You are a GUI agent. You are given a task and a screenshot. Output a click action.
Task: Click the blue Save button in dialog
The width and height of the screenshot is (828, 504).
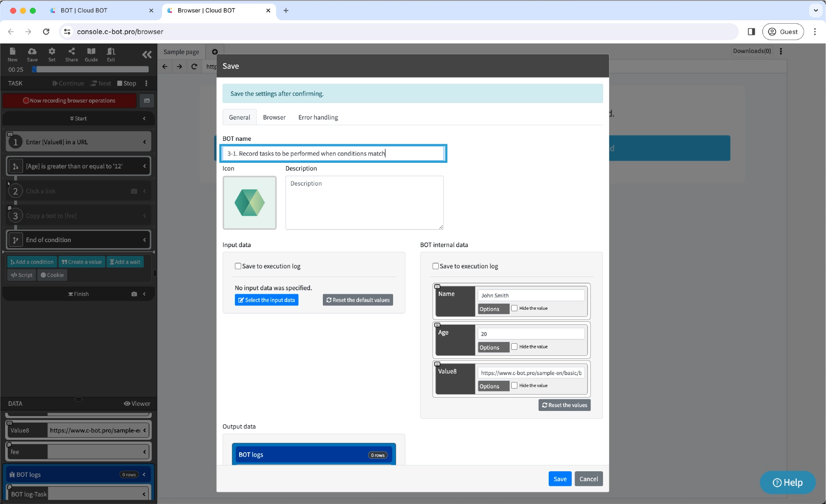coord(560,479)
